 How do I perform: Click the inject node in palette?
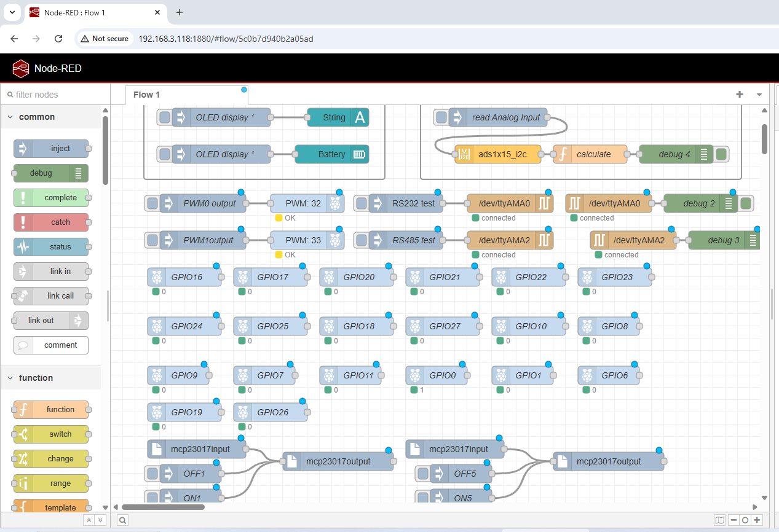click(x=51, y=148)
